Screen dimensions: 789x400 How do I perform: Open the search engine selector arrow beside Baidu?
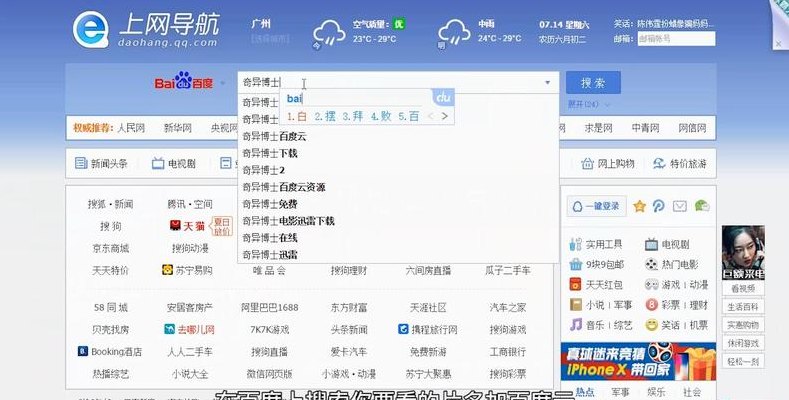[x=222, y=83]
